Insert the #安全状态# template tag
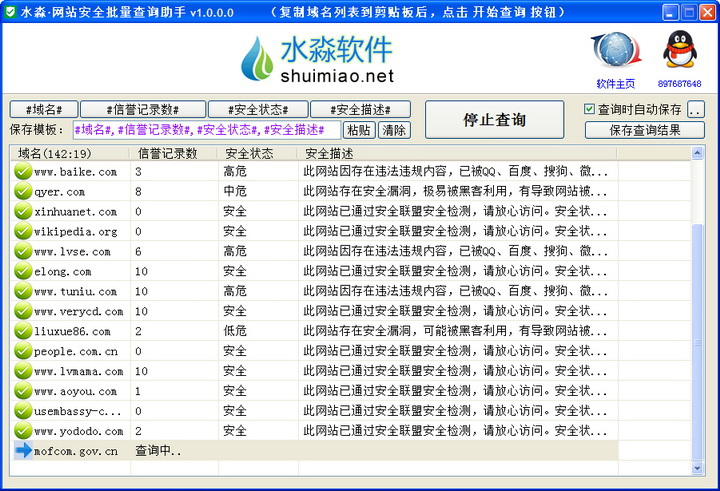The height and width of the screenshot is (491, 720). click(x=258, y=109)
